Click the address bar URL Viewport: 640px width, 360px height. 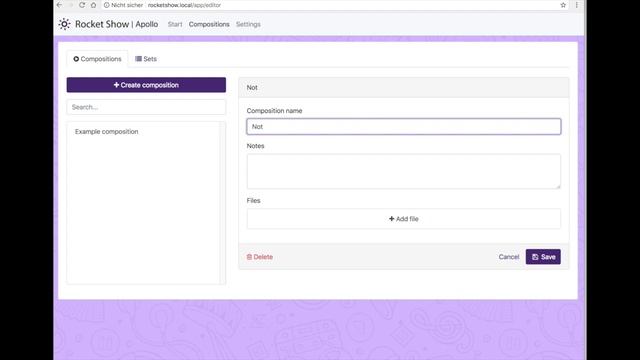184,5
